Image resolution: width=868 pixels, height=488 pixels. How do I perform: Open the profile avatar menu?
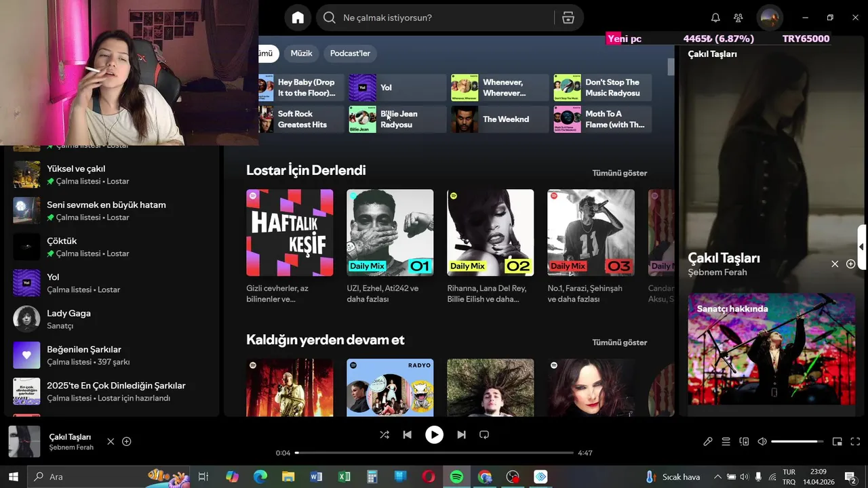(770, 18)
